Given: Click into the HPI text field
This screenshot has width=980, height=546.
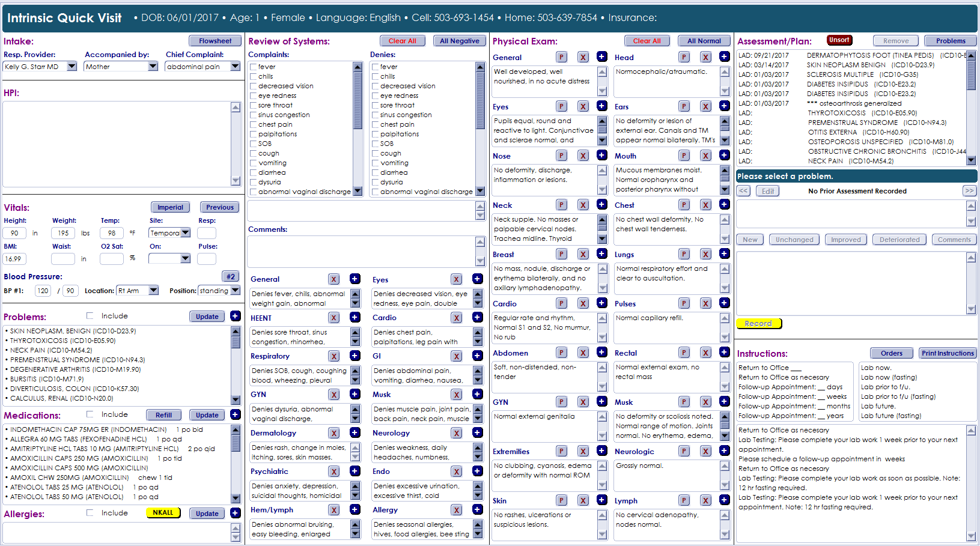Looking at the screenshot, I should pyautogui.click(x=117, y=144).
